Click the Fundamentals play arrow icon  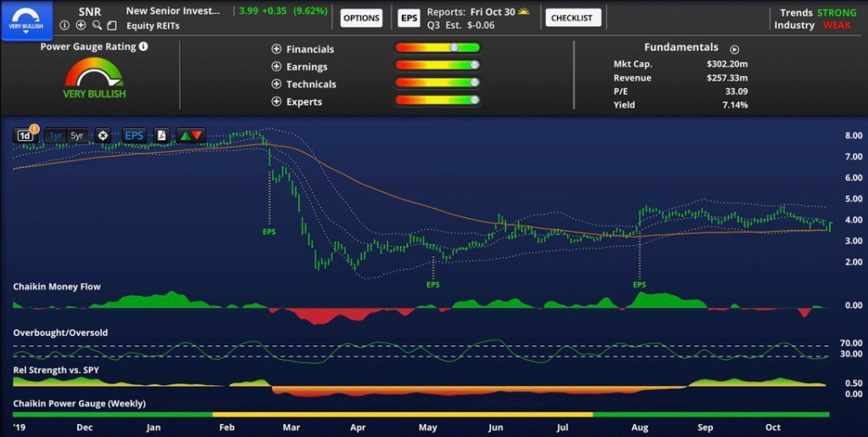(734, 49)
